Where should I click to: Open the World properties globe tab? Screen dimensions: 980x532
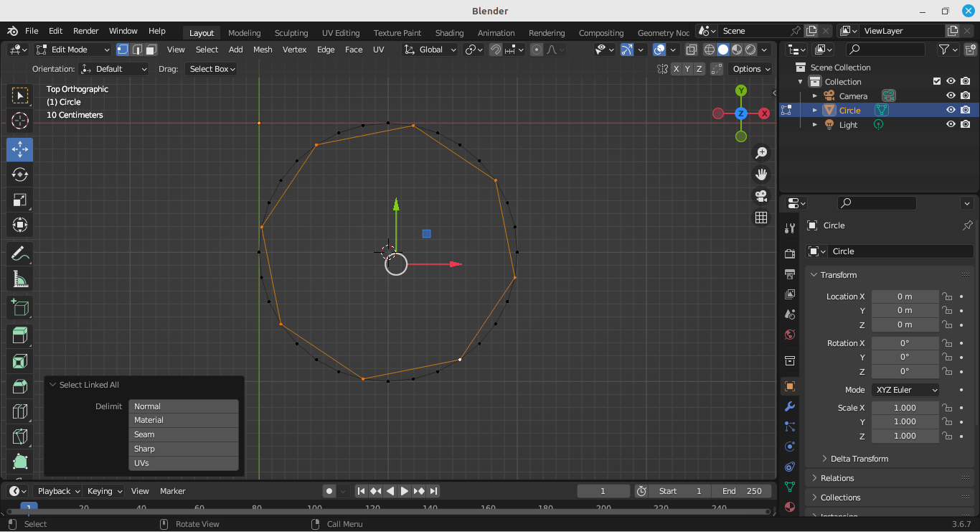pos(790,334)
